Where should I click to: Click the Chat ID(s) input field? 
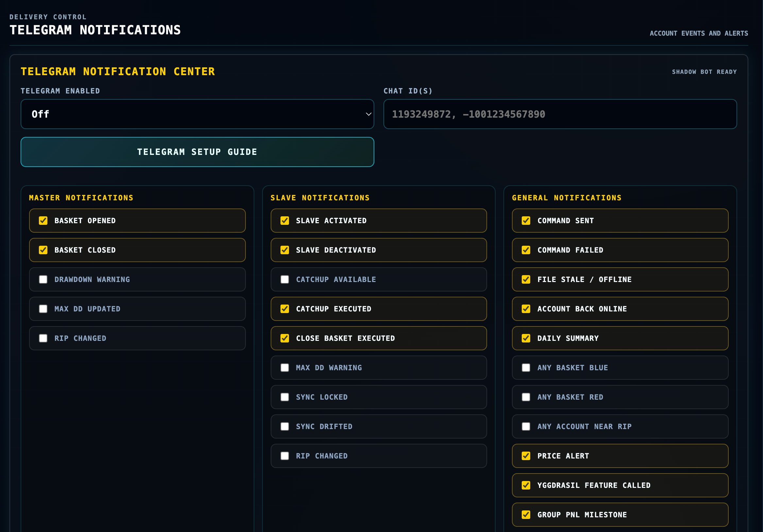(560, 114)
